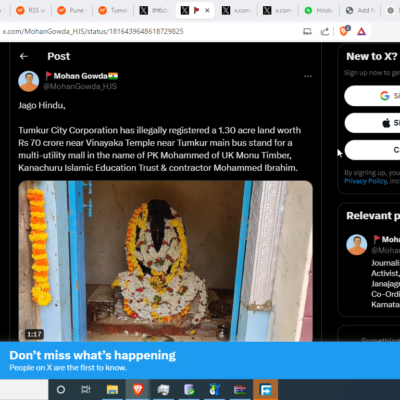Switch to the Tumai tab

(x=113, y=10)
